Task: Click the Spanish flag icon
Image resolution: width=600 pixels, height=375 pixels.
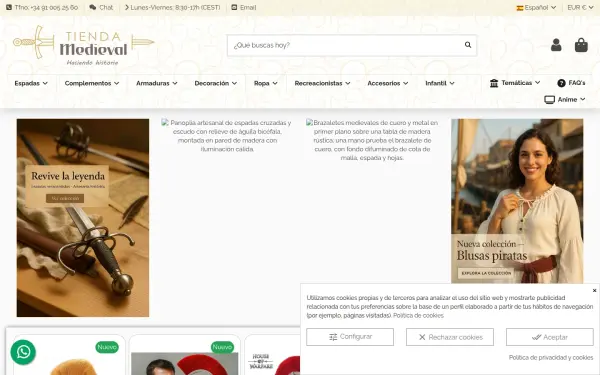Action: (x=520, y=8)
